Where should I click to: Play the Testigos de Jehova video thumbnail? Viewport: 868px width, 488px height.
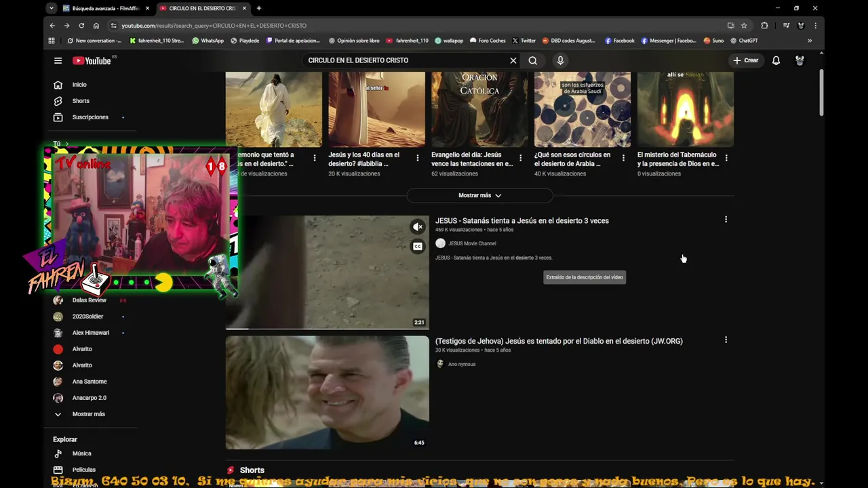click(328, 392)
